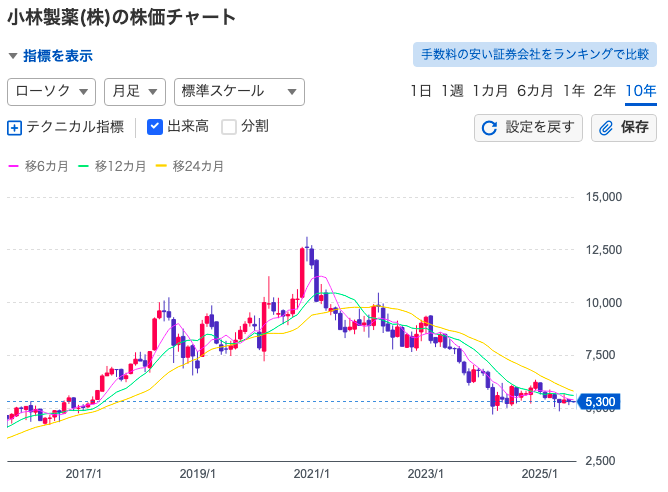The height and width of the screenshot is (492, 668).
Task: Click the 5,300 current price marker
Action: coord(598,402)
